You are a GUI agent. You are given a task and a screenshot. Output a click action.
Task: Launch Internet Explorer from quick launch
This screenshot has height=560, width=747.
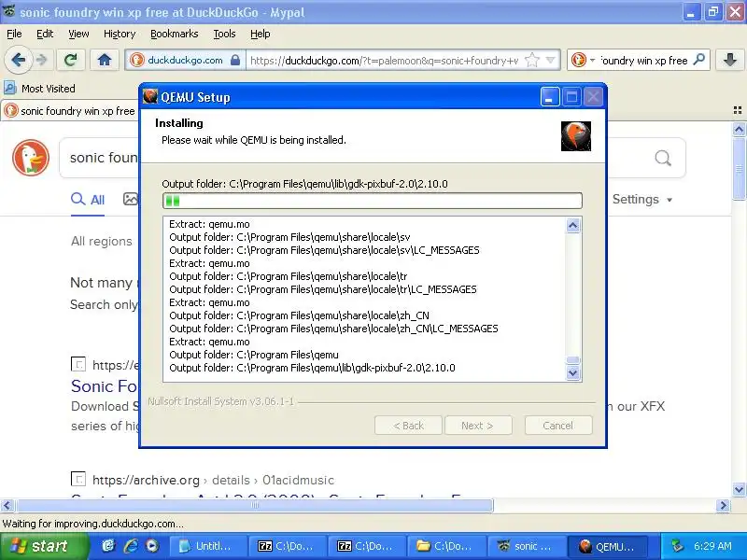(x=131, y=546)
